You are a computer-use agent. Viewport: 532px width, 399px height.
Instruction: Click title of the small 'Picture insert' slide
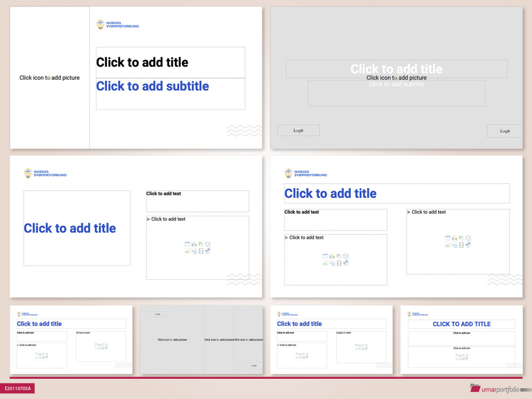coord(39,323)
